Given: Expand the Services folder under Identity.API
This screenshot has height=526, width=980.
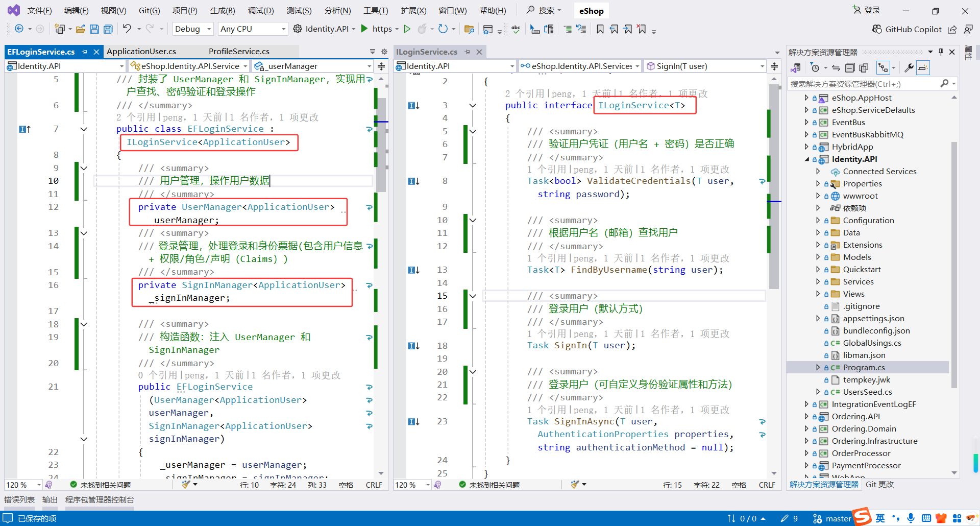Looking at the screenshot, I should pos(819,281).
